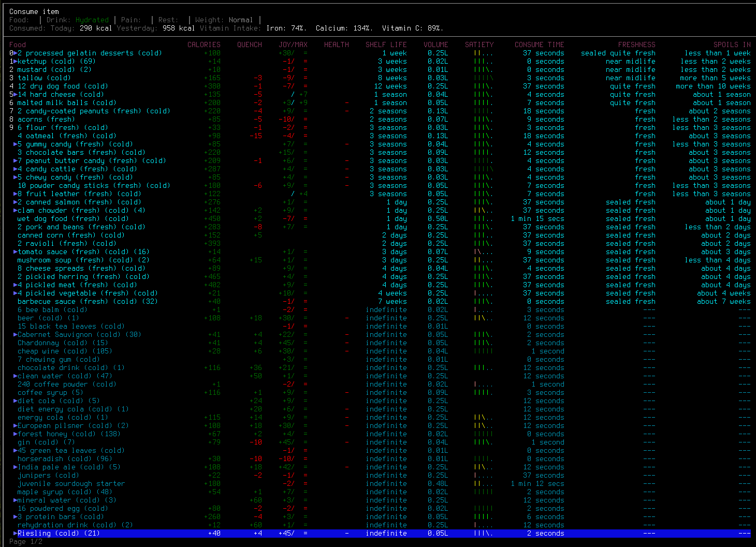
Task: Expand the European pilsner stack arrow
Action: pyautogui.click(x=16, y=426)
